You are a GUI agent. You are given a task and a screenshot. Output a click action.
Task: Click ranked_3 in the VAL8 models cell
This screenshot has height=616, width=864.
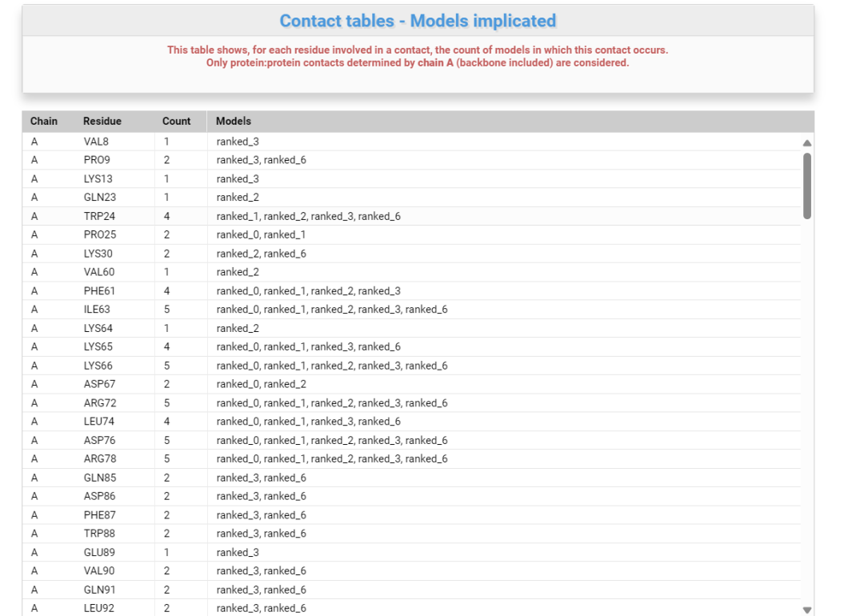(235, 140)
